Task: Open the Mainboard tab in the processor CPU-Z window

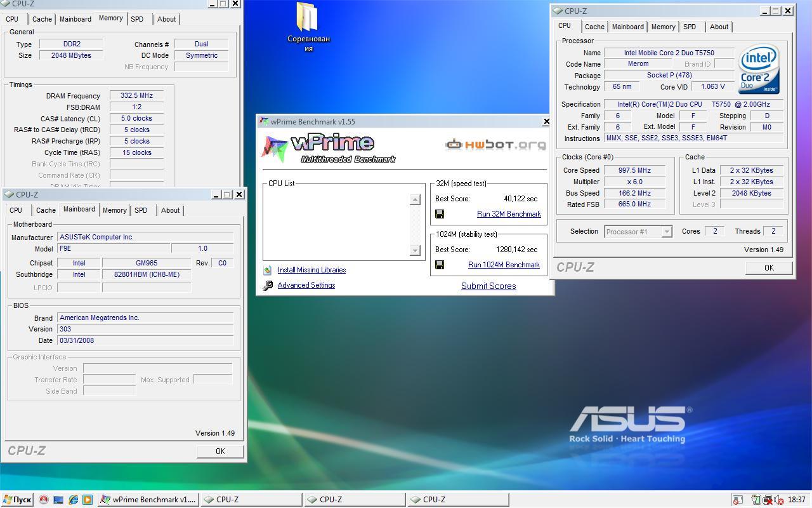Action: point(628,27)
